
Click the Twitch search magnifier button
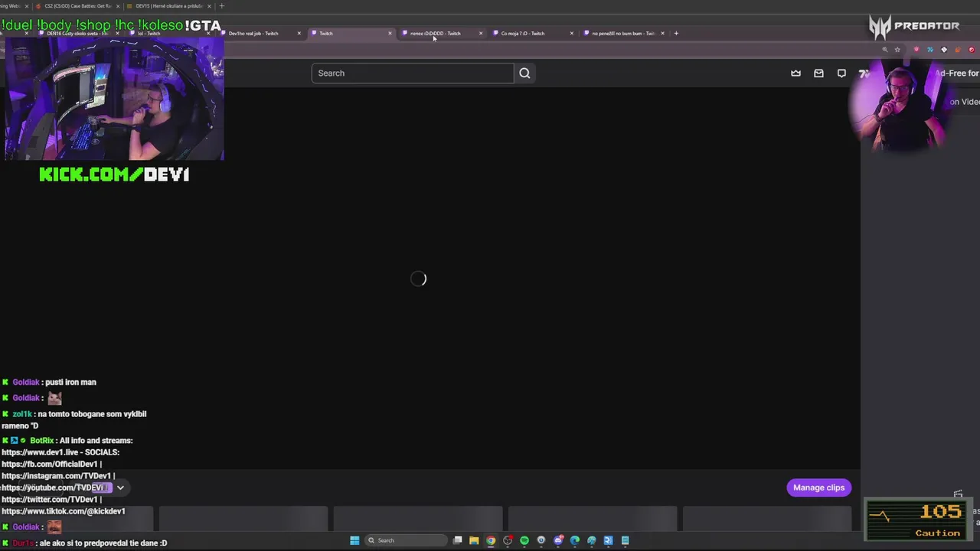click(524, 73)
